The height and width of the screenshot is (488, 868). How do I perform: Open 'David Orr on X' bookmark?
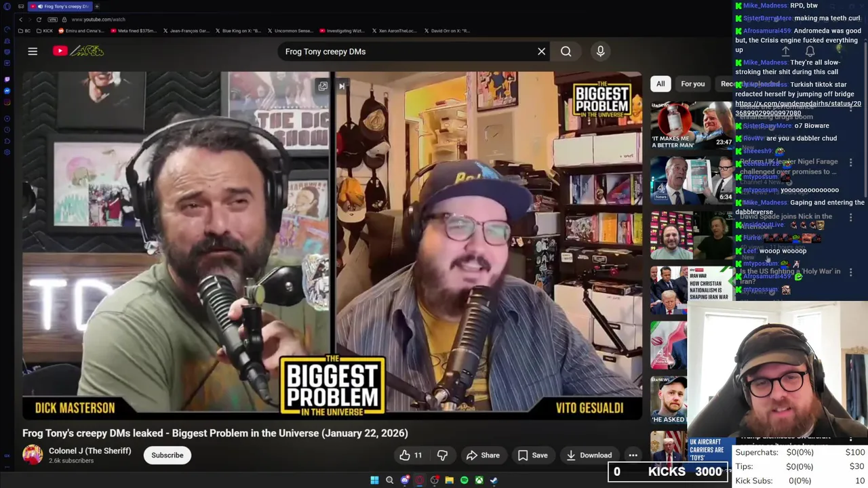point(447,30)
